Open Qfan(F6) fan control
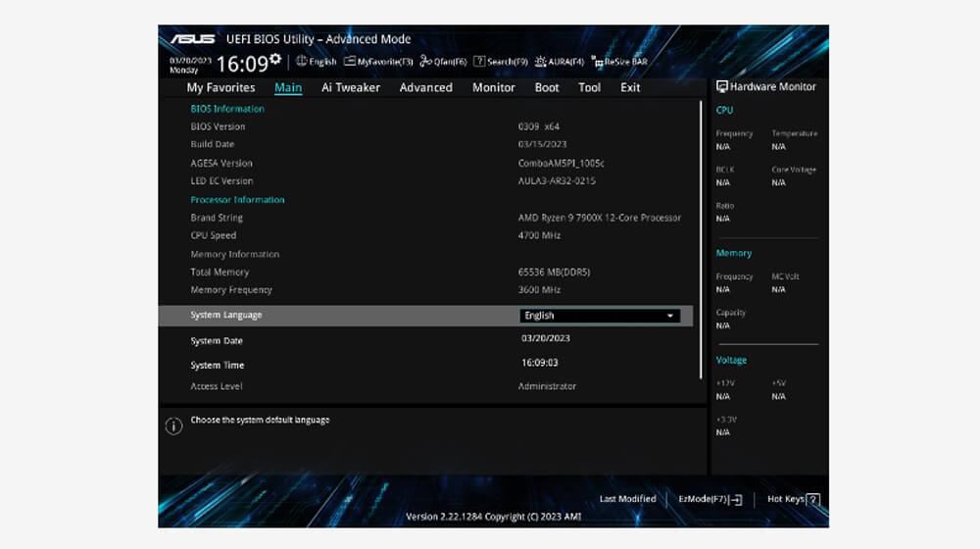980x549 pixels. 443,62
